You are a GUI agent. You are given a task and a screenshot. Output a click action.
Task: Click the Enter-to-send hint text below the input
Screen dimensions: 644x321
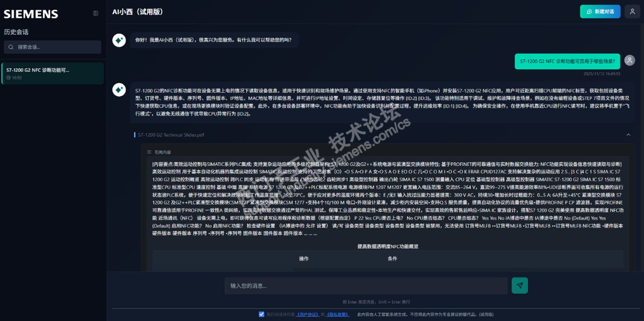click(x=376, y=302)
